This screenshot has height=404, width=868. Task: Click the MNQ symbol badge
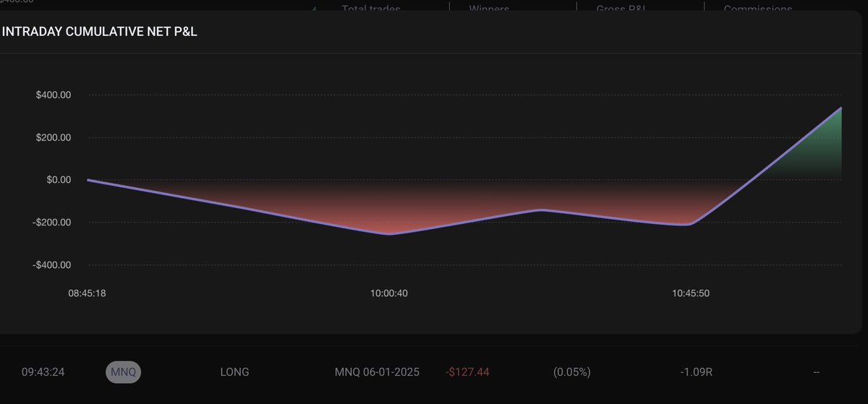click(124, 372)
